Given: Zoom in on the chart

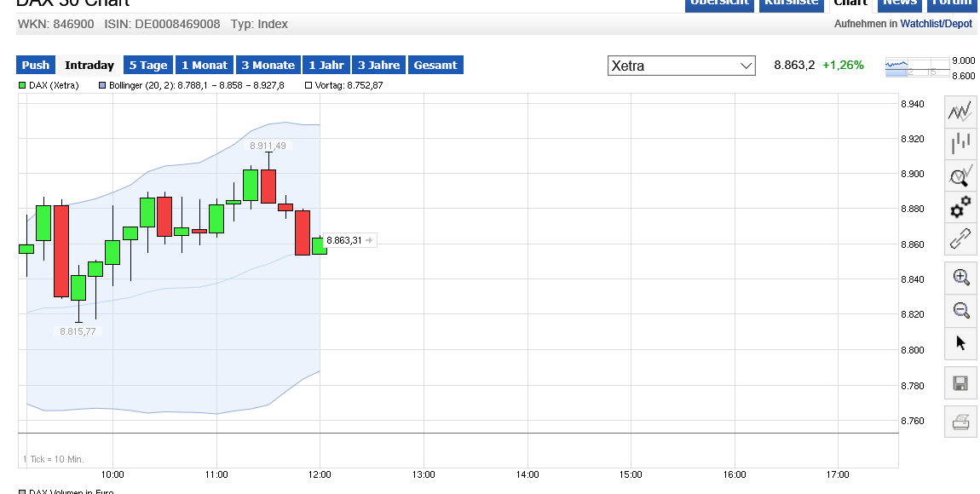Looking at the screenshot, I should pyautogui.click(x=960, y=278).
